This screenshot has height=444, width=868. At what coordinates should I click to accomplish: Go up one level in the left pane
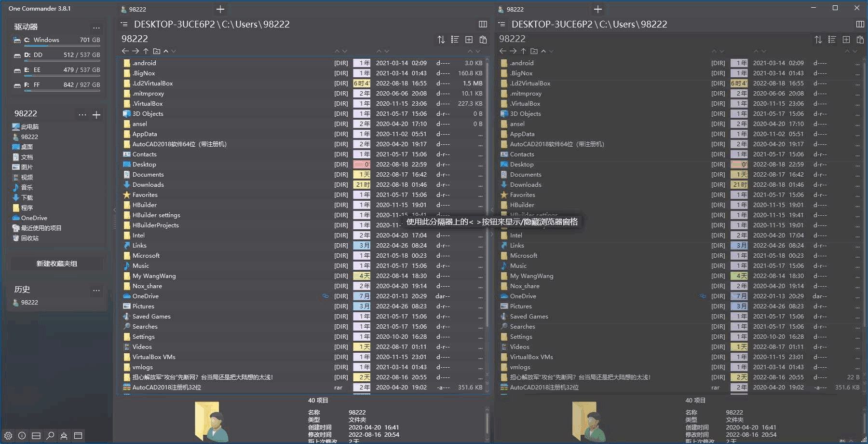pos(146,51)
